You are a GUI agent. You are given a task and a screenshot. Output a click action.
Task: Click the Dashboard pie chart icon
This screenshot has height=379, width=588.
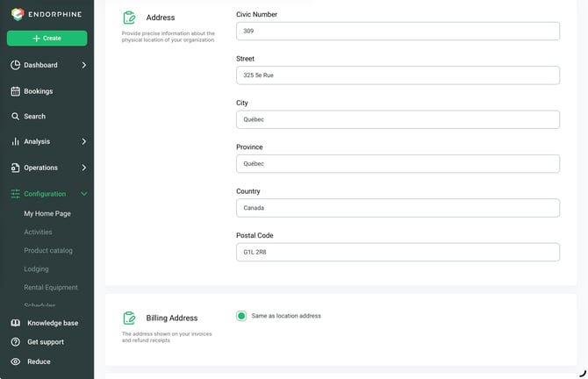(x=16, y=65)
